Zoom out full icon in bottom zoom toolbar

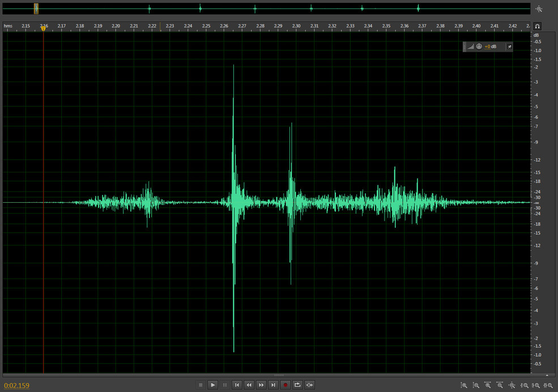pyautogui.click(x=512, y=385)
